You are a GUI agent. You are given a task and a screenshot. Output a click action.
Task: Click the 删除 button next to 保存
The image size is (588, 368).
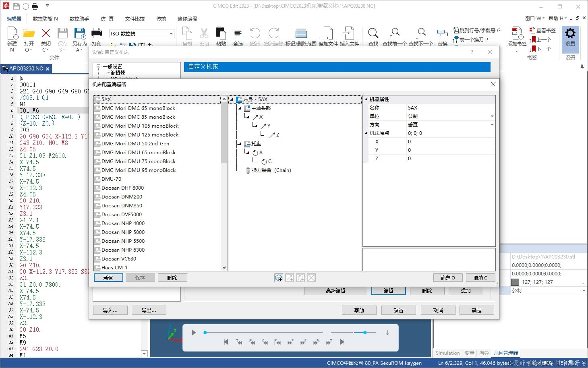click(172, 278)
